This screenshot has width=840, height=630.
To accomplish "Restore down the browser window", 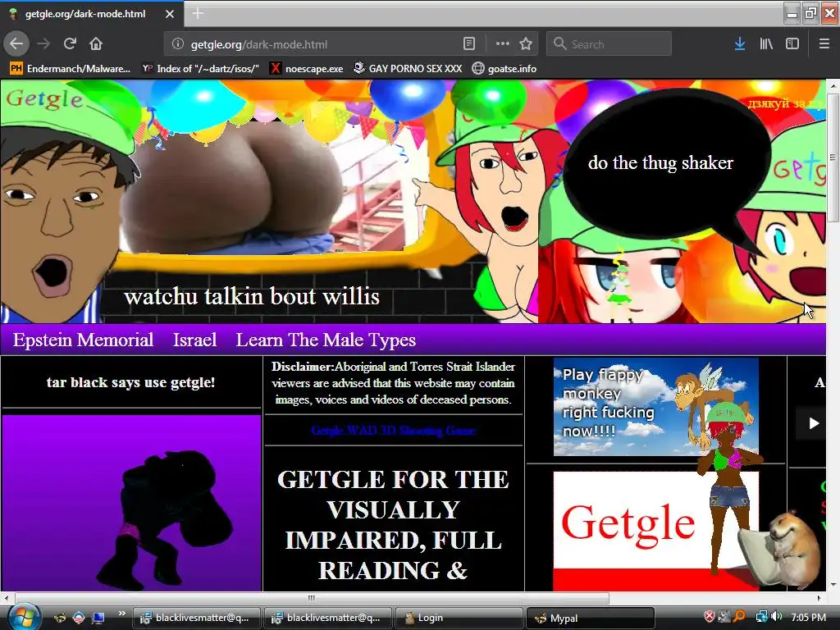I will 811,12.
